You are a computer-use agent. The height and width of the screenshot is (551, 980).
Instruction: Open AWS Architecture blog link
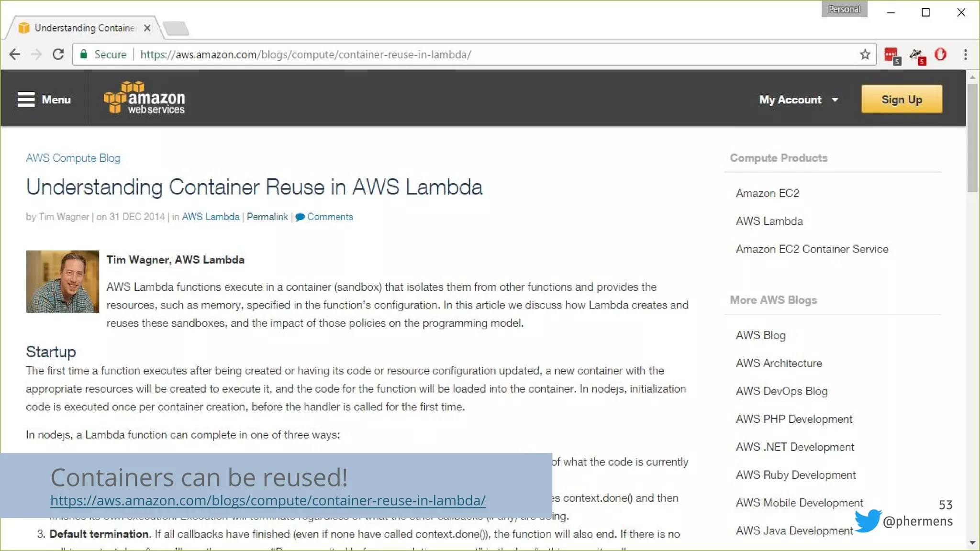point(779,363)
